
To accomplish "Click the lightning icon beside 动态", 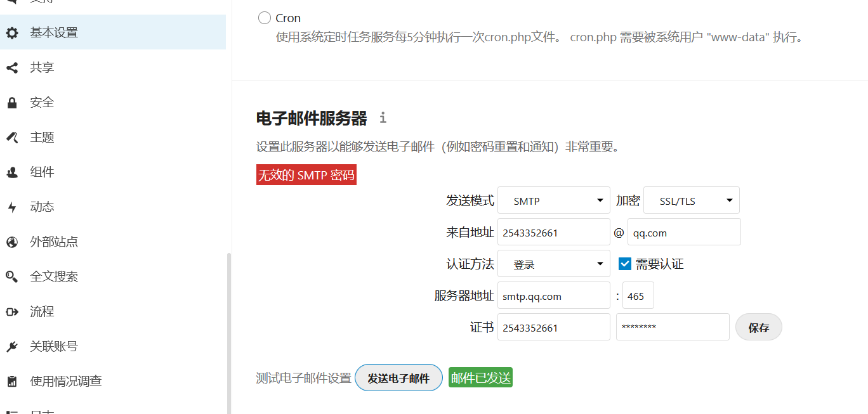I will tap(12, 207).
